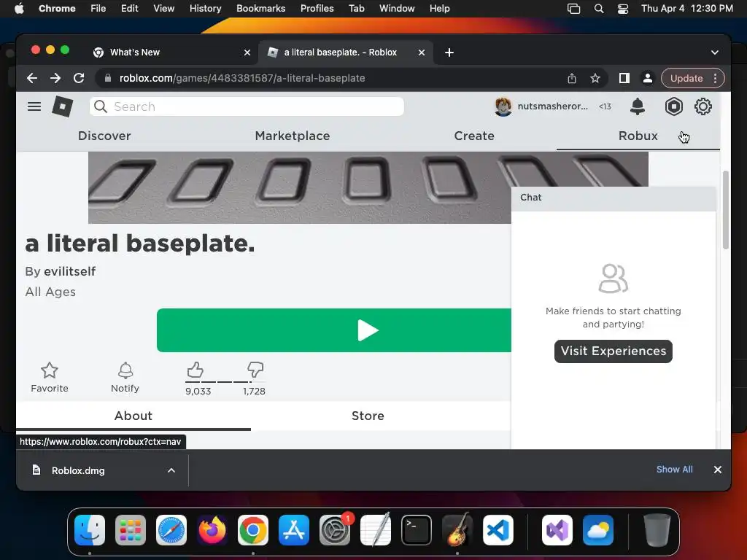Select the Store tab
747x560 pixels.
pyautogui.click(x=368, y=416)
